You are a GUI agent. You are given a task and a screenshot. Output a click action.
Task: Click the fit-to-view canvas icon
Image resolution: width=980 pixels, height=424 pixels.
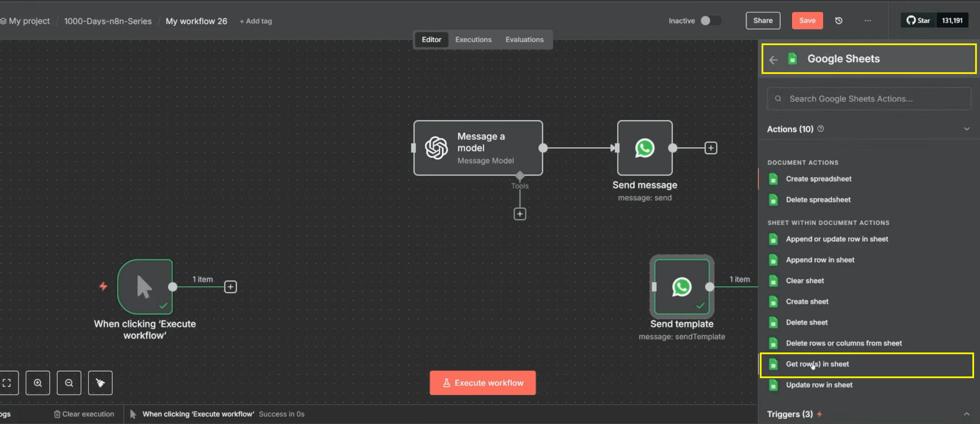(7, 383)
